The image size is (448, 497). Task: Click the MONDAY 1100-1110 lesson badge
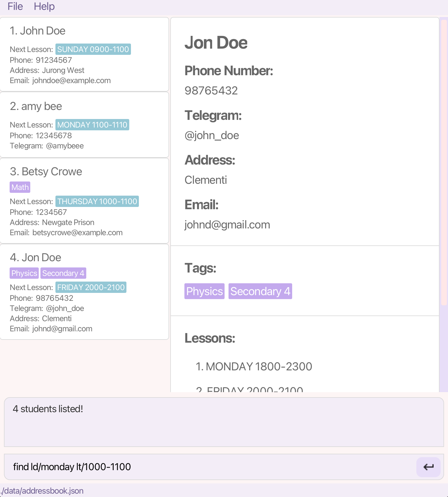click(92, 125)
